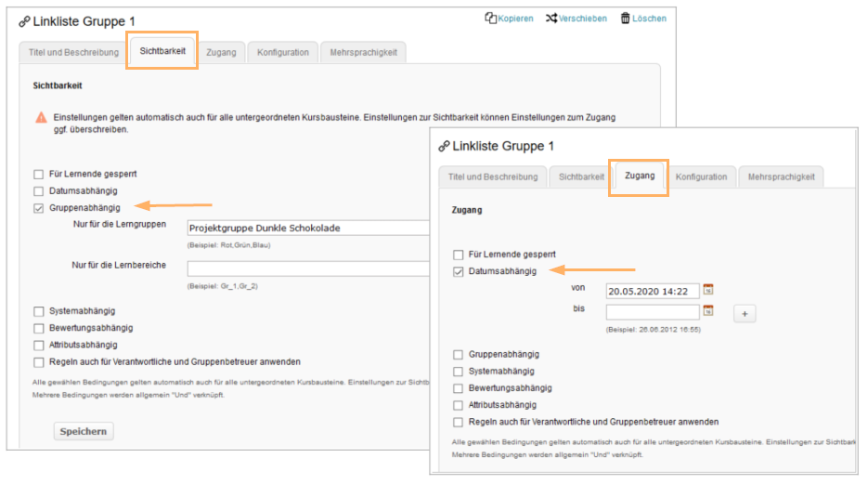Uncheck Datumsabhängig in the Zugang panel

[x=458, y=271]
